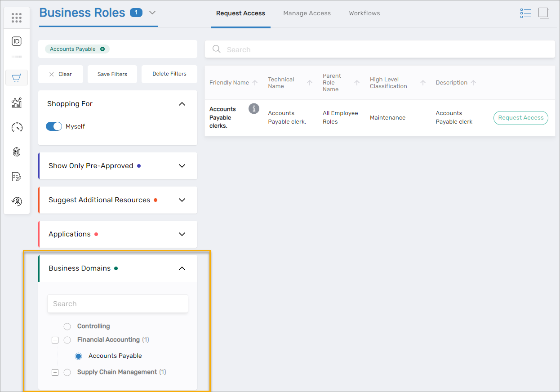Click the shopping cart sidebar icon

pos(17,77)
